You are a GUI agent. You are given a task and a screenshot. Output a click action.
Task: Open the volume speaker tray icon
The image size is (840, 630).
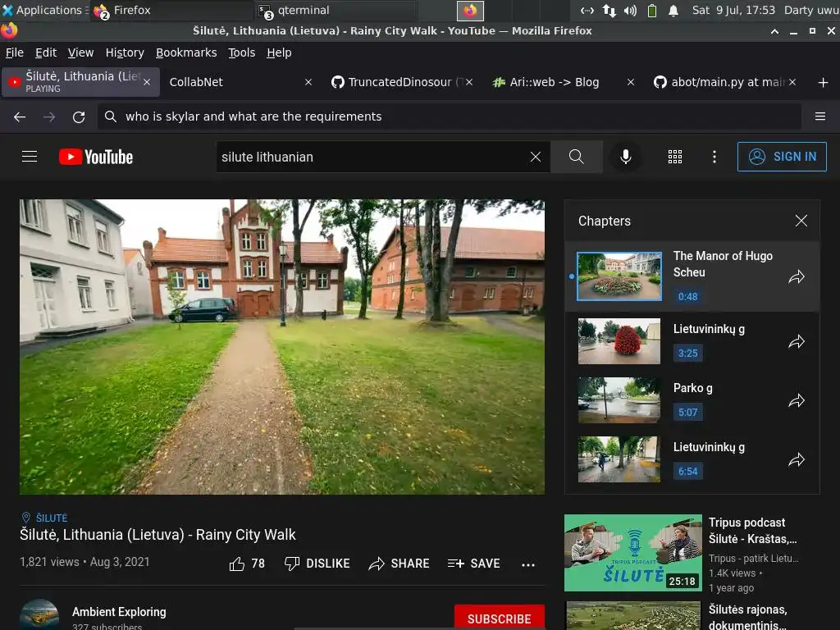coord(631,10)
